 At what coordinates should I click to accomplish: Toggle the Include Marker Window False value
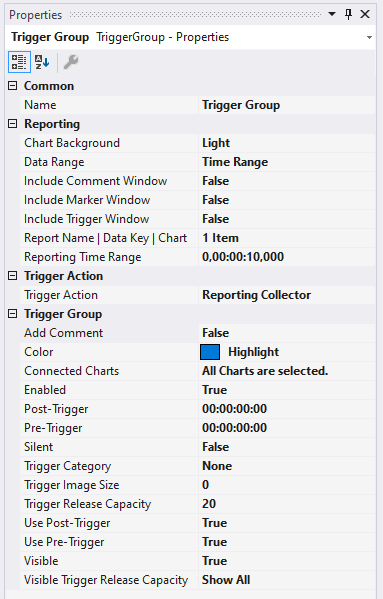(x=215, y=200)
